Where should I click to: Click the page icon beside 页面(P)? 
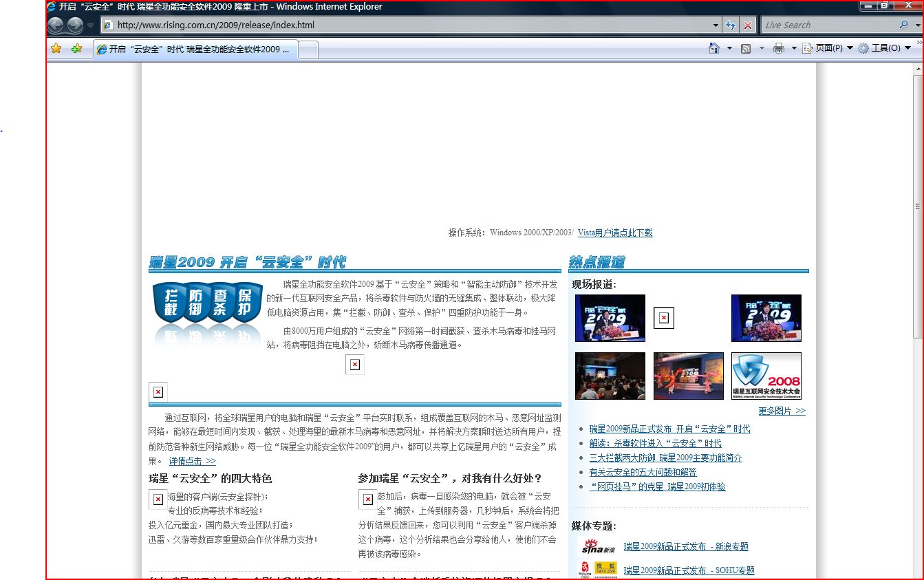(808, 48)
